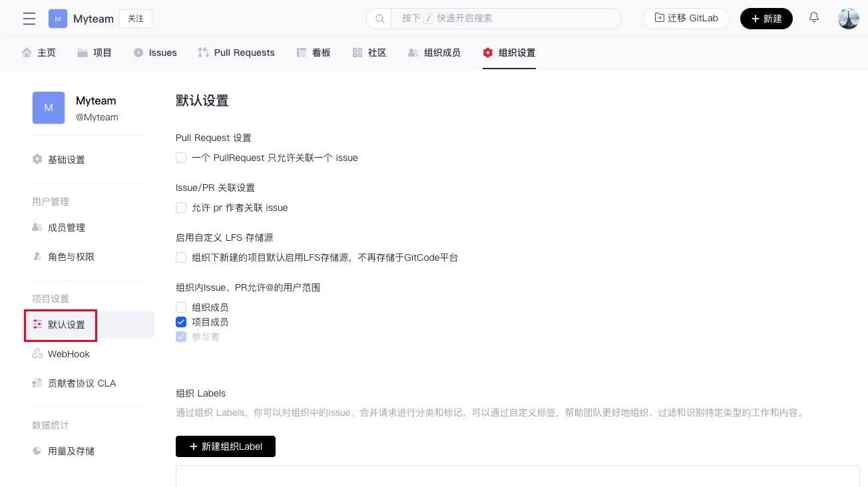Open the user avatar profile menu
The height and width of the screenshot is (487, 868).
848,19
